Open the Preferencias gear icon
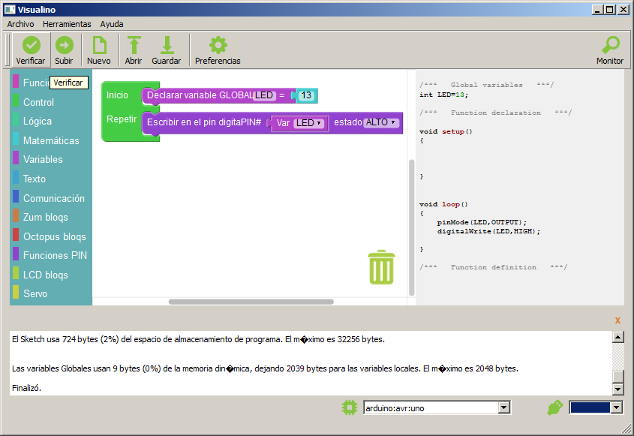This screenshot has height=436, width=634. click(218, 45)
